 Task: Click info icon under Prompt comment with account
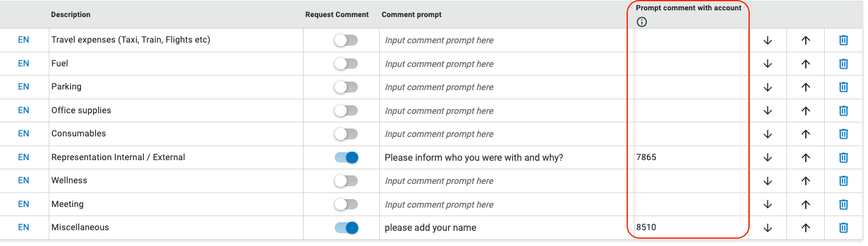point(641,22)
